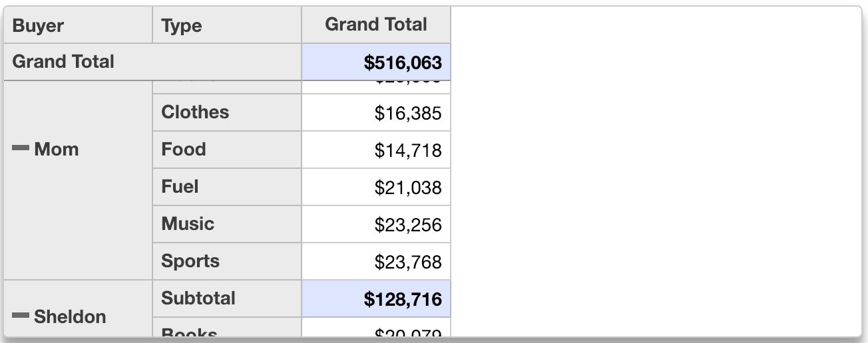The height and width of the screenshot is (343, 868).
Task: Click the Buyer column header
Action: pos(38,26)
